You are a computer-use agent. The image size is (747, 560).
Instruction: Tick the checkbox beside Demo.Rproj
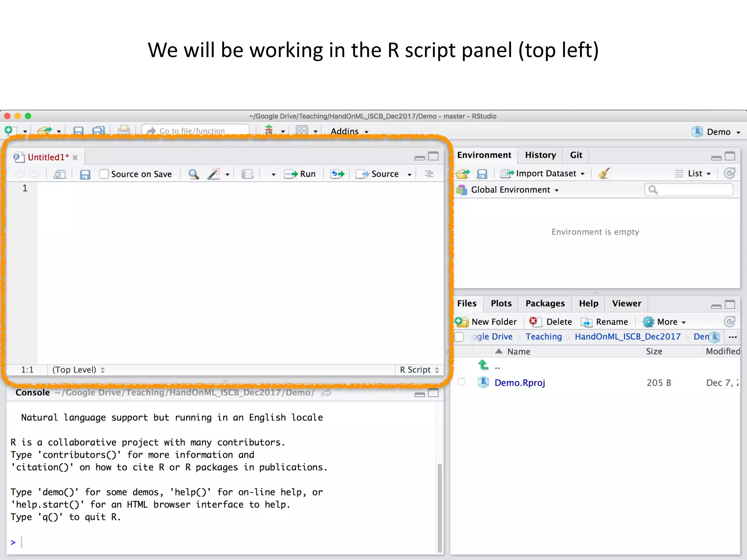461,382
